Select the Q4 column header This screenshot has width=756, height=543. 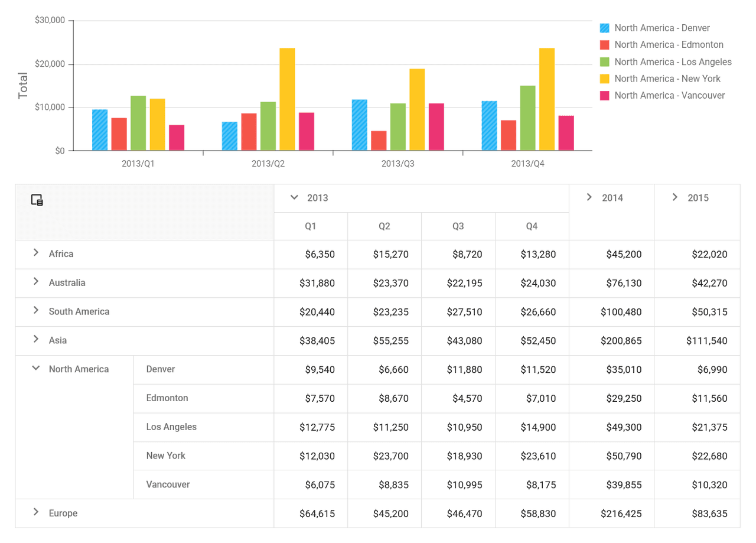[532, 226]
